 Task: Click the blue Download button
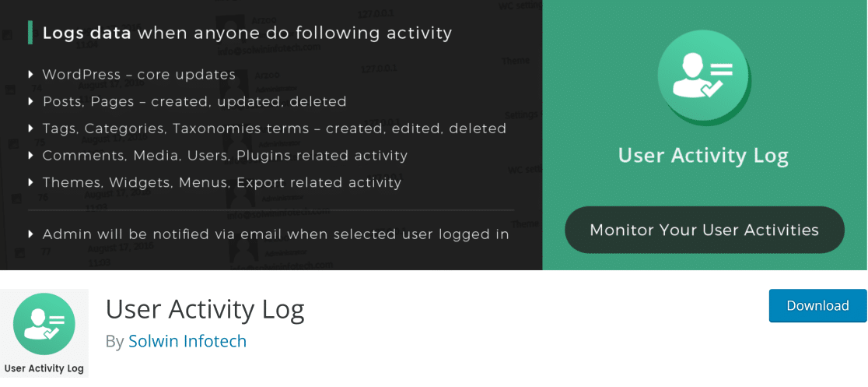click(x=817, y=305)
